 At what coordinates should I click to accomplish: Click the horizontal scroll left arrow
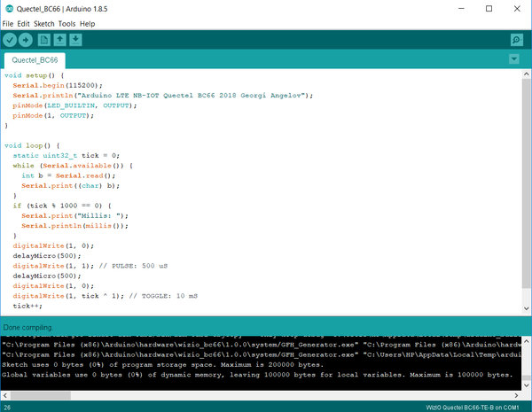click(5, 395)
